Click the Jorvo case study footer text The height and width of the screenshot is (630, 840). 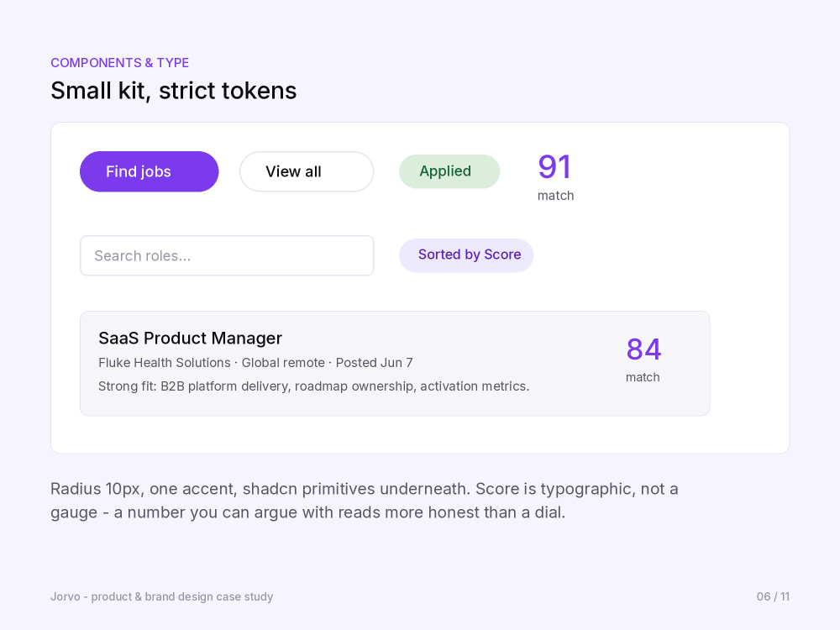pyautogui.click(x=162, y=596)
